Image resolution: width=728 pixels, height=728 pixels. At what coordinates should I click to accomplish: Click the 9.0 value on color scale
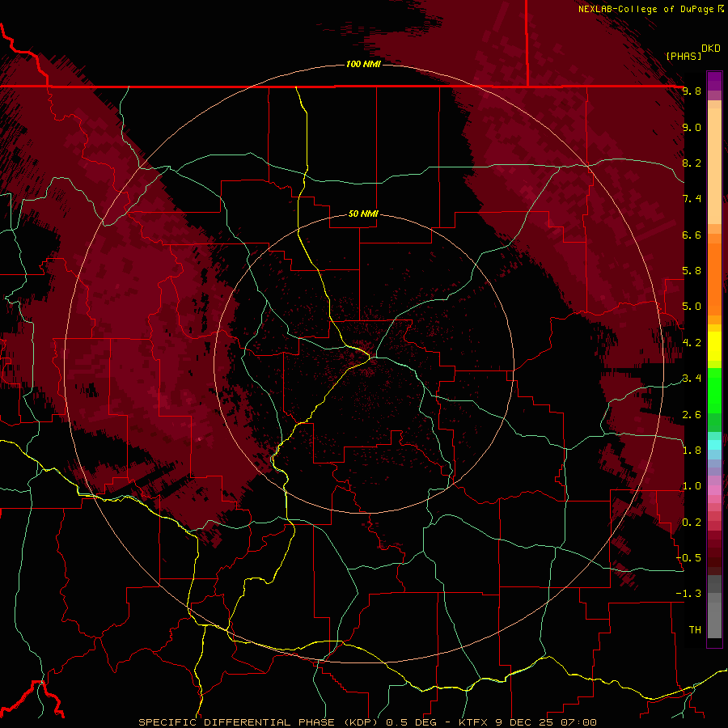[x=692, y=127]
